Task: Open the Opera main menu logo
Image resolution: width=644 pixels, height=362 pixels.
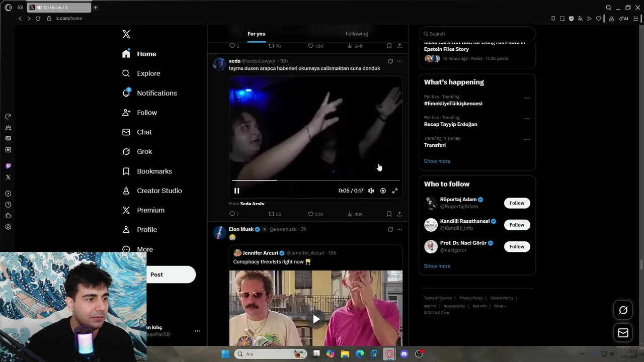Action: [8, 8]
